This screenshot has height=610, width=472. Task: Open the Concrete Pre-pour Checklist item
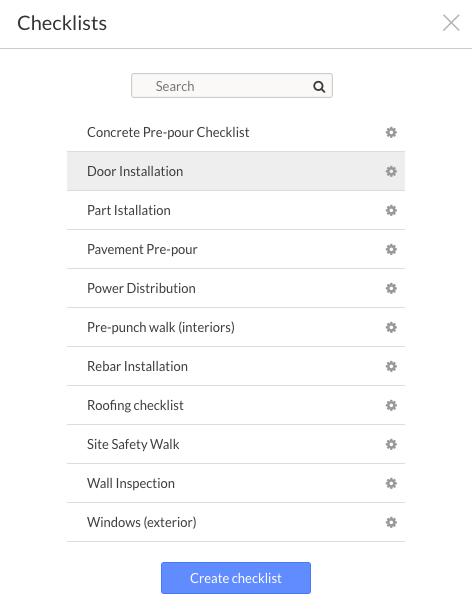pyautogui.click(x=236, y=132)
